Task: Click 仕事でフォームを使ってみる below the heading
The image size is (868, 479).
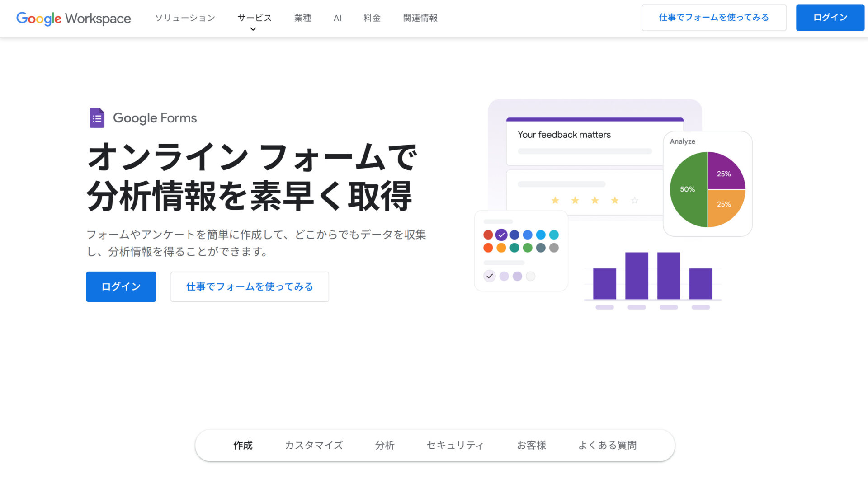Action: tap(250, 286)
